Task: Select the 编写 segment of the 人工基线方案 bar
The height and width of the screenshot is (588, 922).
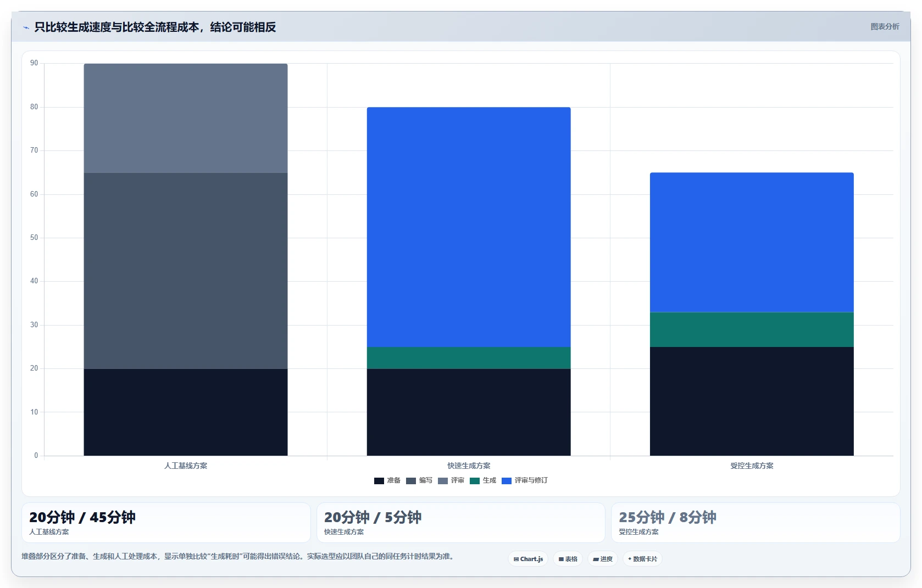Action: click(x=186, y=271)
